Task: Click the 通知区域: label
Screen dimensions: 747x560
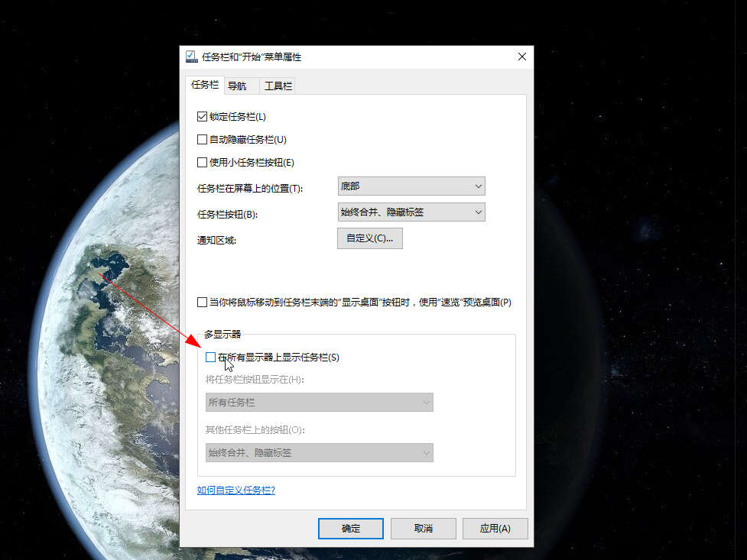Action: tap(216, 241)
